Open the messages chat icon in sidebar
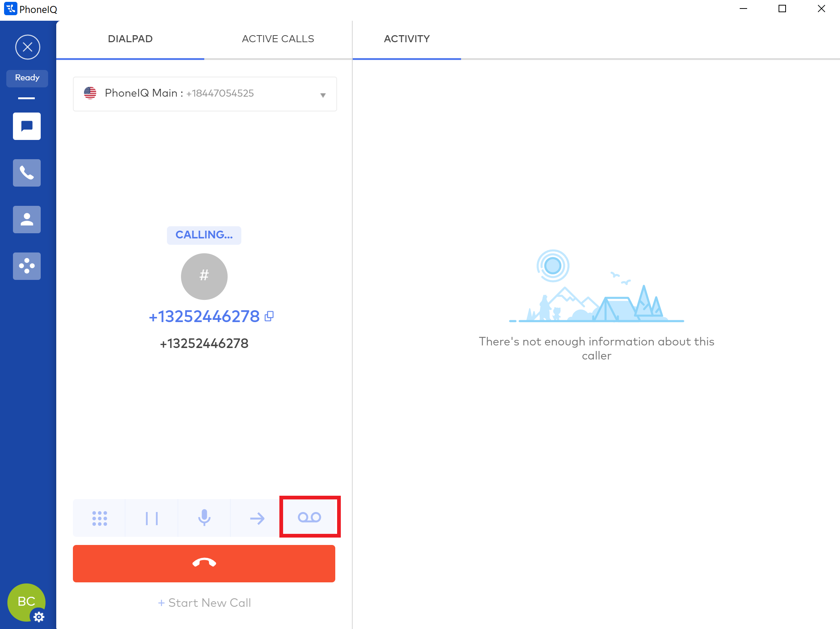This screenshot has width=840, height=629. [x=27, y=126]
